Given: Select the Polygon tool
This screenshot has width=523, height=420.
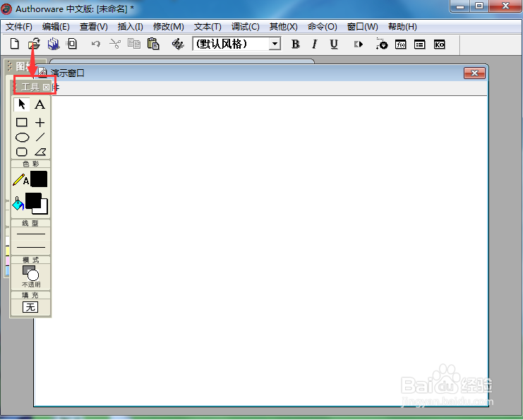Looking at the screenshot, I should pyautogui.click(x=40, y=152).
